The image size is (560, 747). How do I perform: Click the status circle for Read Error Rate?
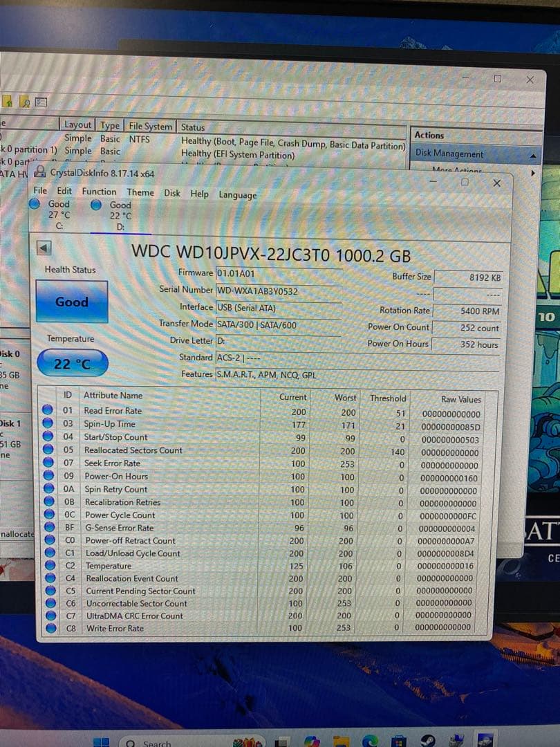pos(47,409)
